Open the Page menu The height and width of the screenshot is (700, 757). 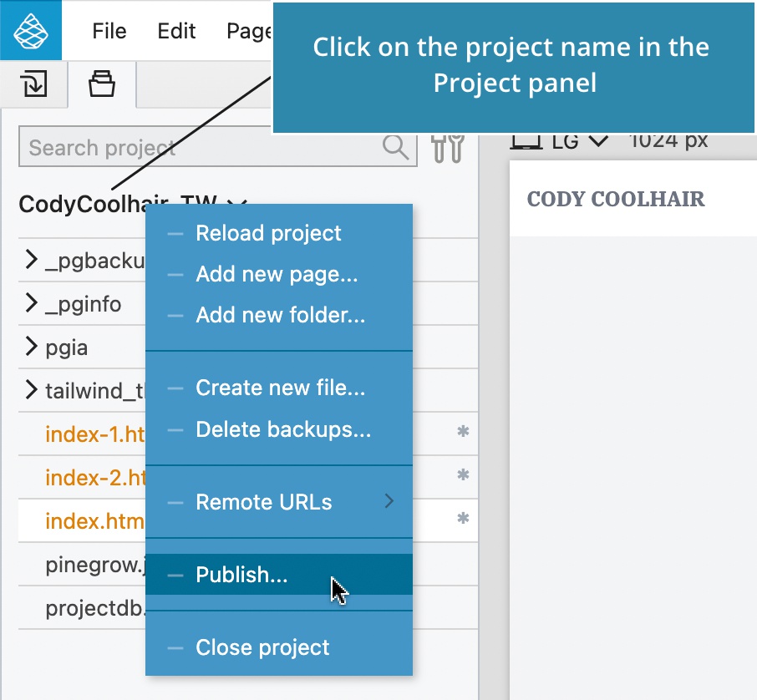(x=250, y=31)
